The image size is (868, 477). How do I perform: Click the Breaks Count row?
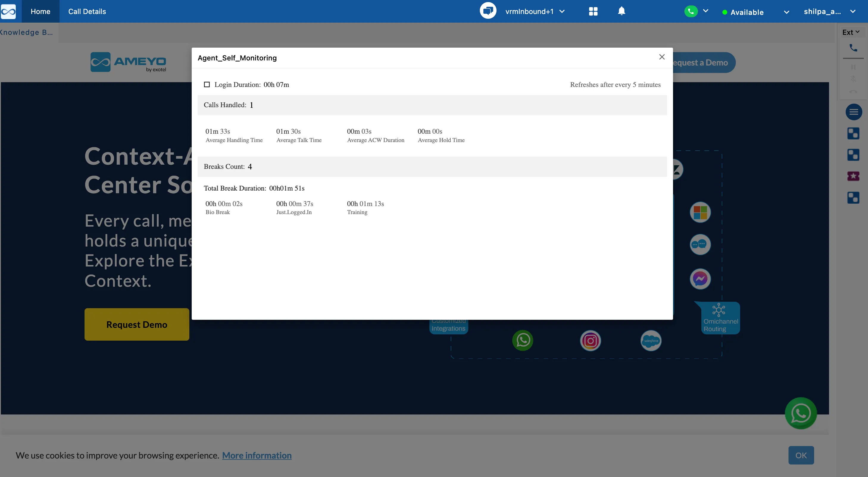432,166
